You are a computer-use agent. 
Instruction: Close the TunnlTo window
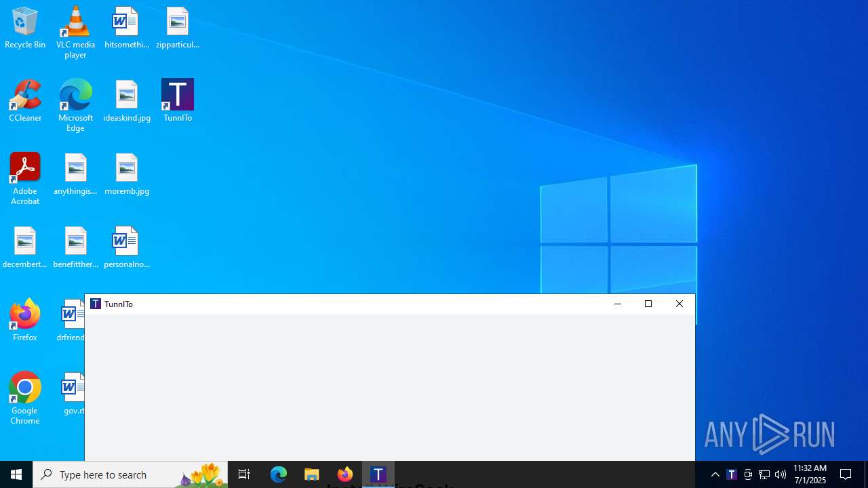pyautogui.click(x=679, y=304)
